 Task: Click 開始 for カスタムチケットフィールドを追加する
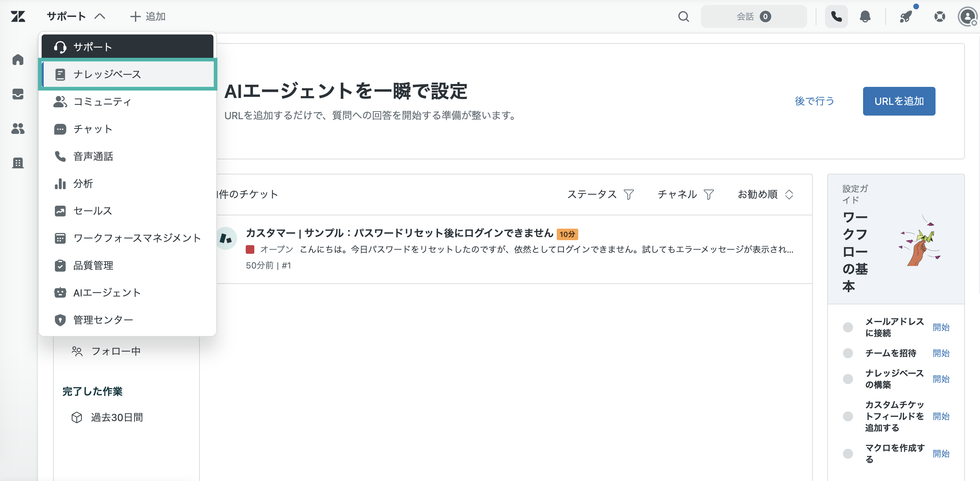941,416
